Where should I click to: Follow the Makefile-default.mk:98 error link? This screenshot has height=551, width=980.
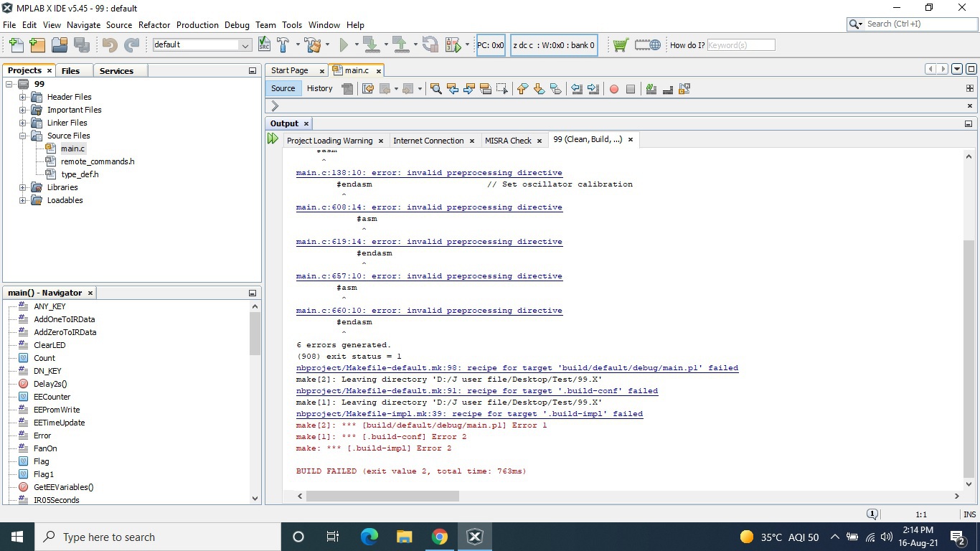coord(517,368)
